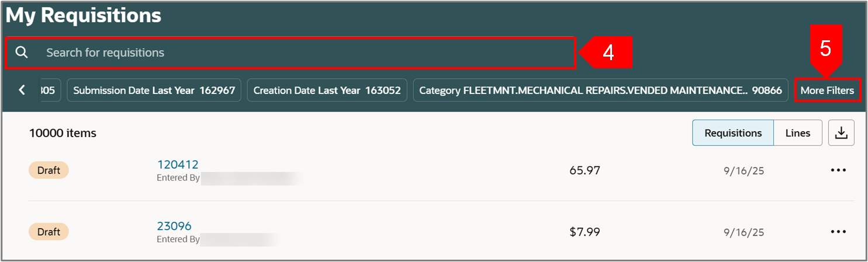Toggle the Submission Date Last Year filter

tap(154, 90)
